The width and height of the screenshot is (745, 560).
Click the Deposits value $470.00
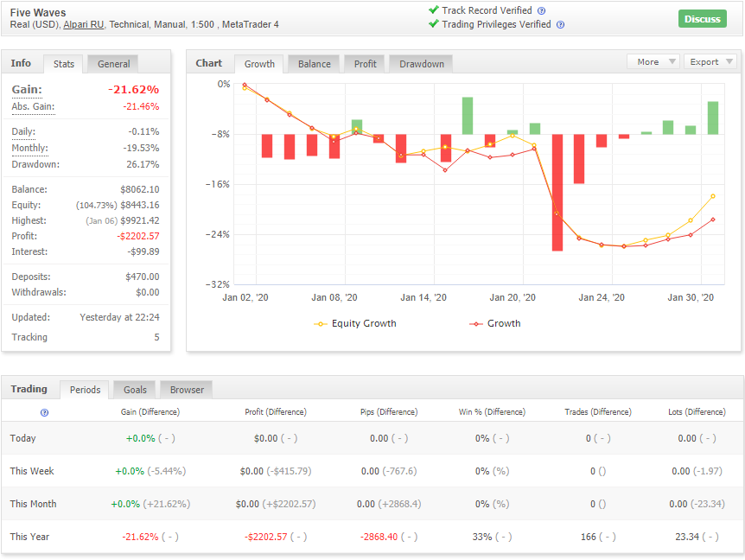click(142, 277)
